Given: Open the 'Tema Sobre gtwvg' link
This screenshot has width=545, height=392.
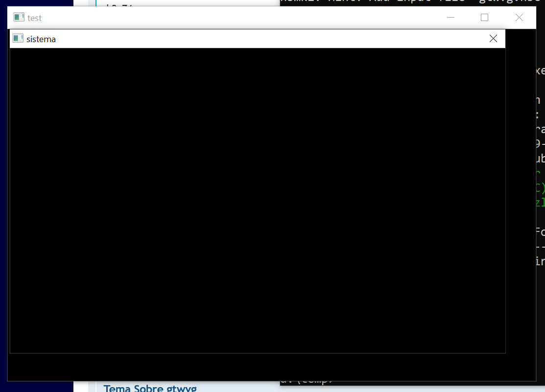Looking at the screenshot, I should pyautogui.click(x=150, y=388).
